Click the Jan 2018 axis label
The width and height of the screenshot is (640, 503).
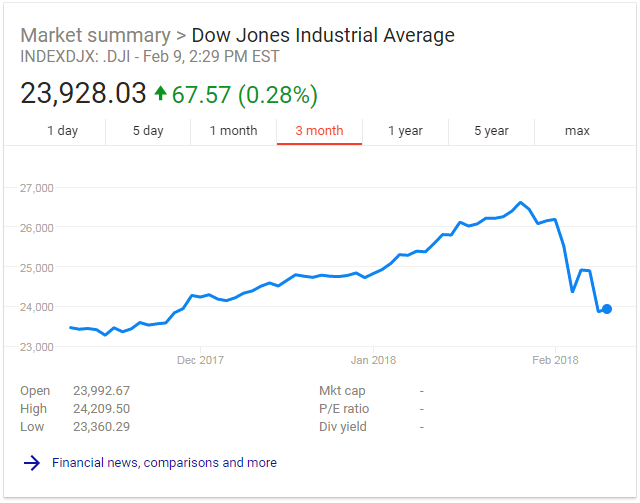point(373,360)
